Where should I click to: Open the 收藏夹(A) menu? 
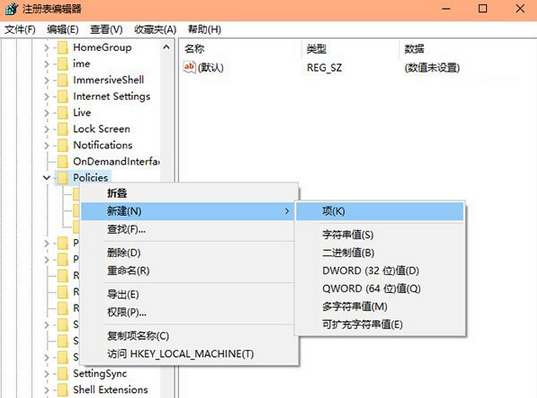pos(155,29)
